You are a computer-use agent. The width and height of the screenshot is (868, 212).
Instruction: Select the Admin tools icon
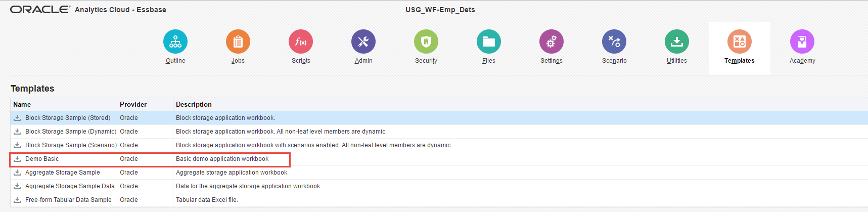coord(363,41)
